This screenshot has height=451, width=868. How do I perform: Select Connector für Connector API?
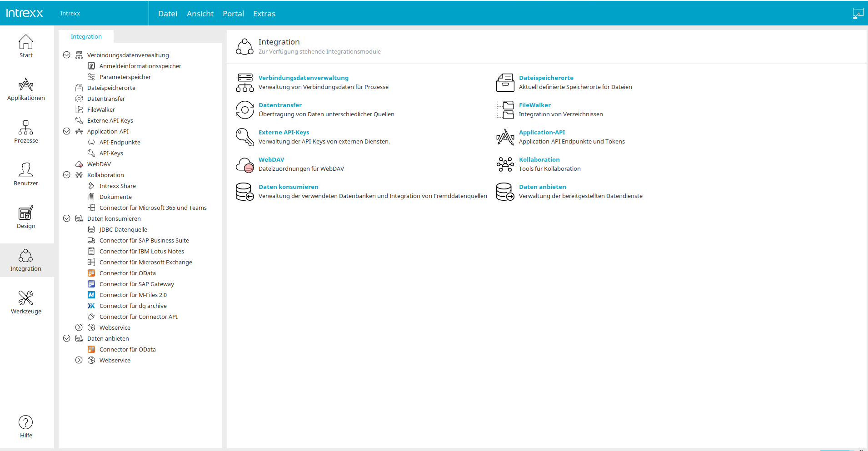coord(139,317)
